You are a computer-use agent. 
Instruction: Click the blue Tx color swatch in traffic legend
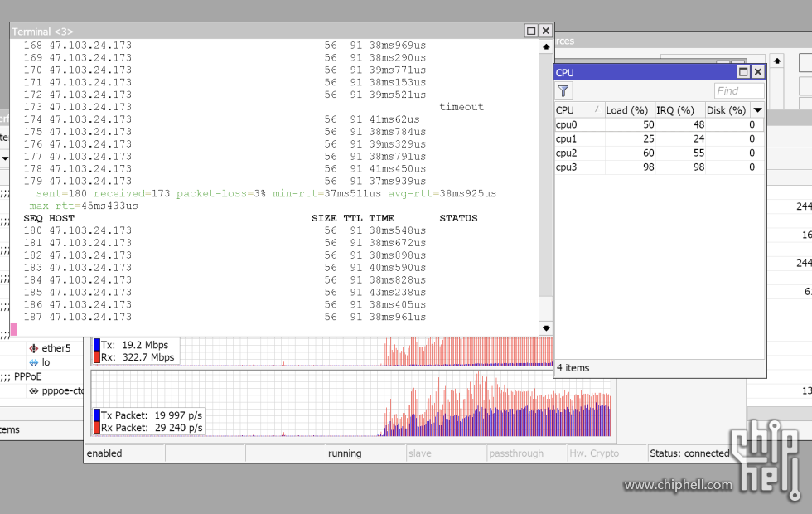[97, 345]
